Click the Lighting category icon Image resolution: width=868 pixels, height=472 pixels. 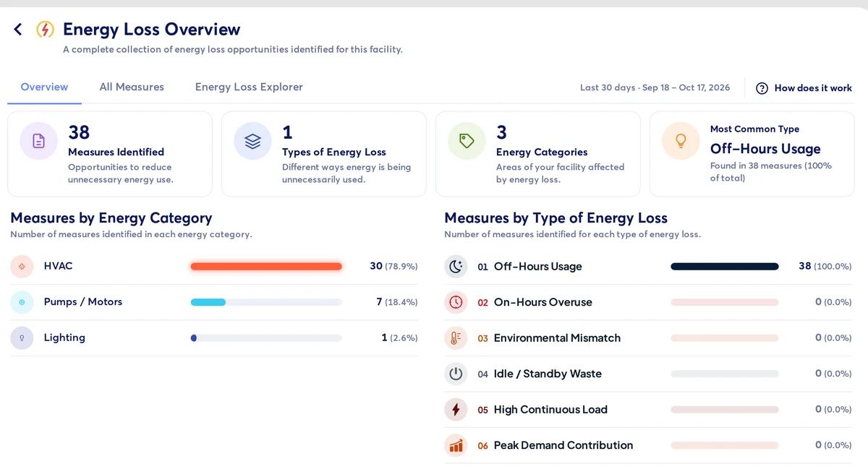(22, 338)
